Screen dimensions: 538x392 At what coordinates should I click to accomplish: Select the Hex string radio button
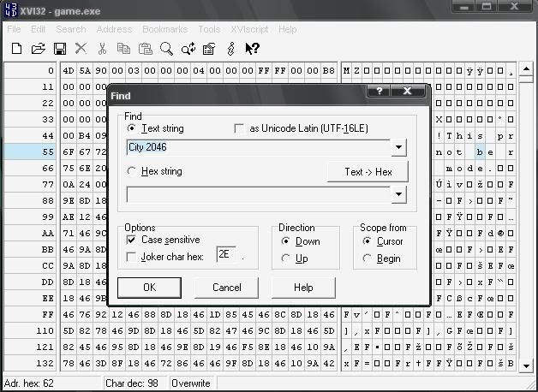[131, 171]
